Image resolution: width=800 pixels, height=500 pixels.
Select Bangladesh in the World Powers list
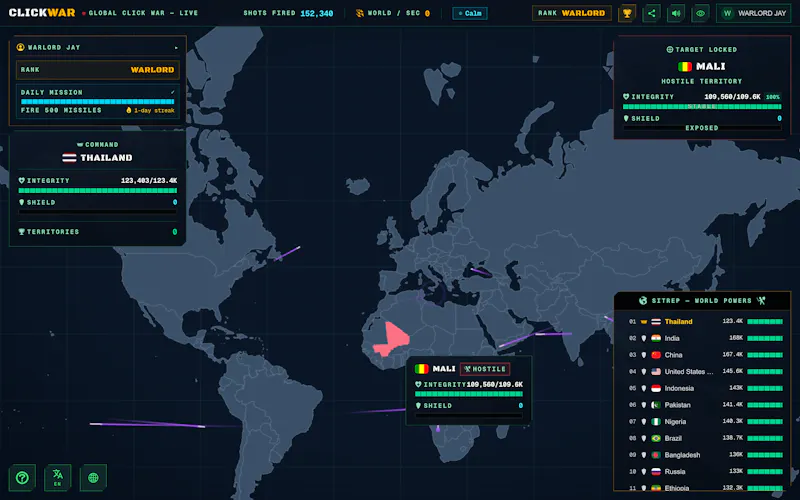pyautogui.click(x=702, y=455)
